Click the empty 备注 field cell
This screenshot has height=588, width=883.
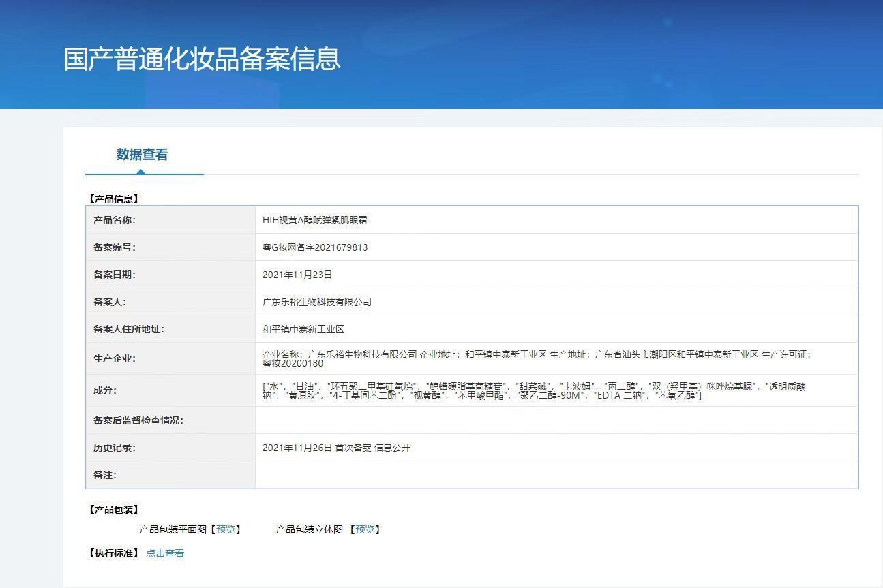coord(556,475)
